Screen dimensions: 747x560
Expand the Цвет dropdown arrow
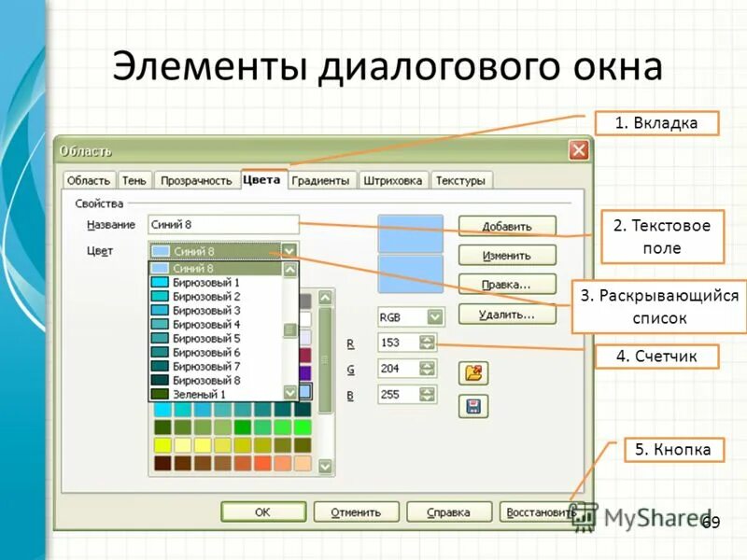tap(289, 250)
